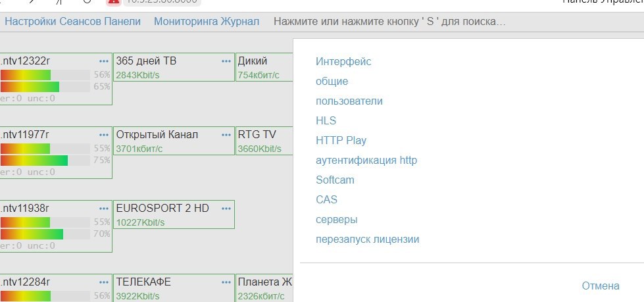The width and height of the screenshot is (644, 302).
Task: Click 2843Kbit/s bitrate of 365 дней ТВ
Action: (x=137, y=75)
